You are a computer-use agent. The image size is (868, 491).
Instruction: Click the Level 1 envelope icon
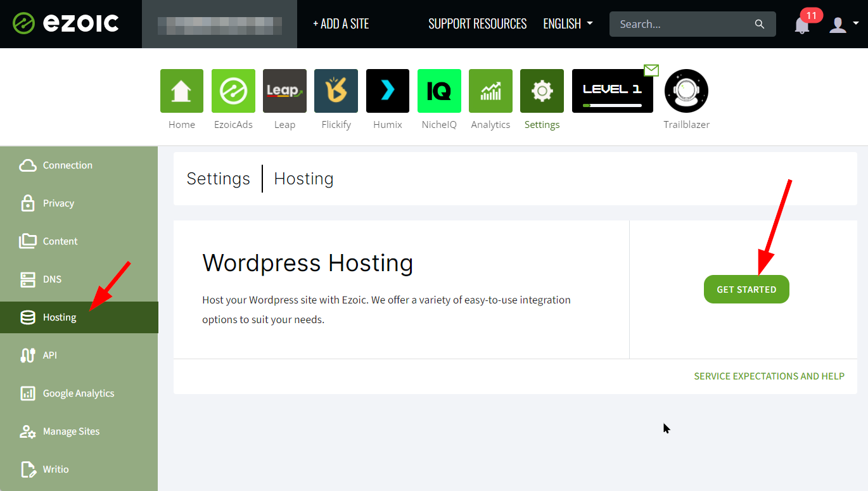(x=651, y=70)
